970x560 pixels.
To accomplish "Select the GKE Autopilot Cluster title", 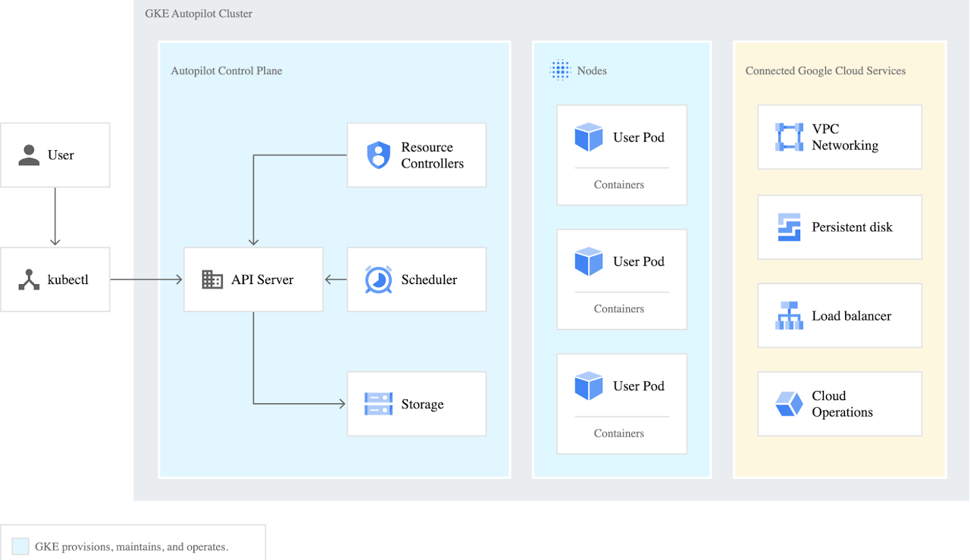I will tap(199, 14).
